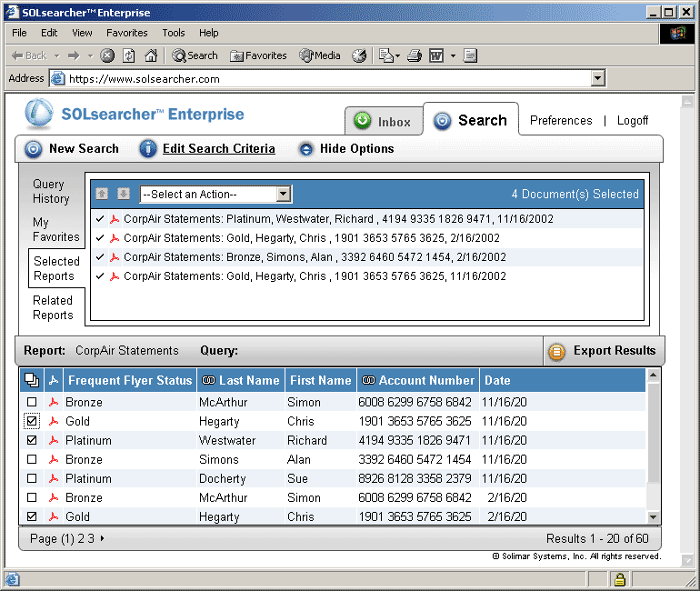Image resolution: width=700 pixels, height=591 pixels.
Task: Check the Bronze McArthur 11/16 row checkbox
Action: 32,402
